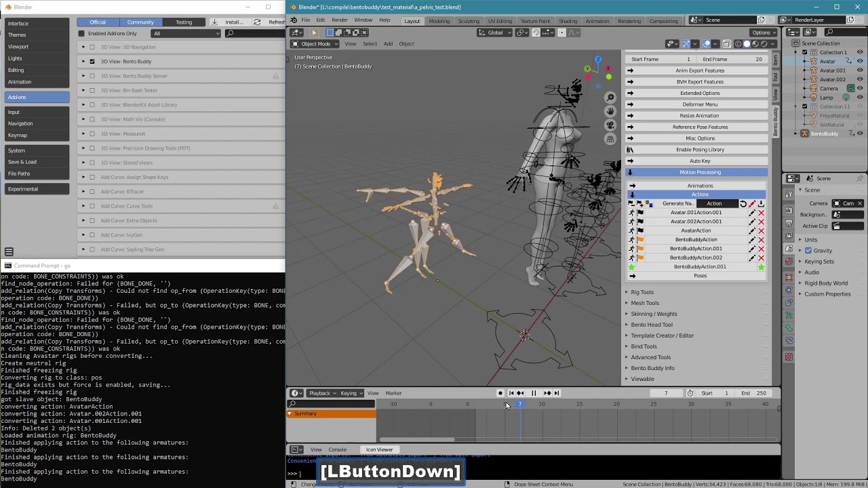868x488 pixels.
Task: Click the refresh icon in the Actions header row
Action: [x=743, y=203]
